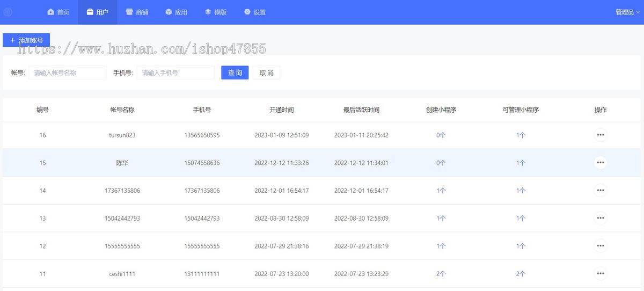The width and height of the screenshot is (644, 291).
Task: Open actions menu for row 14
Action: point(601,191)
